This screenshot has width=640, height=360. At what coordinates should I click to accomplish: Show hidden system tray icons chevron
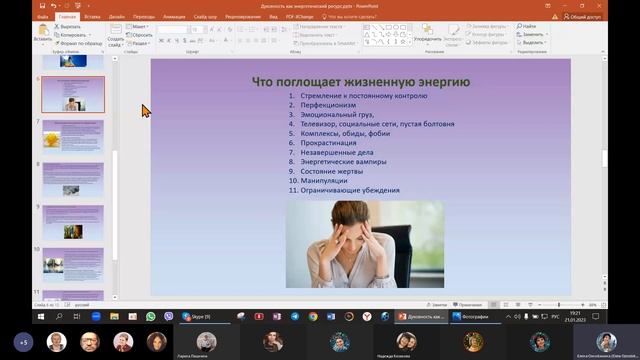coord(508,316)
